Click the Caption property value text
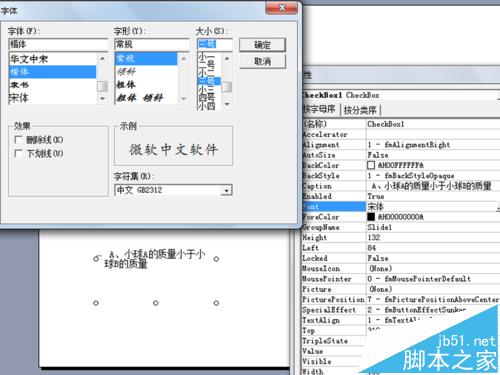The width and height of the screenshot is (500, 375). tap(431, 186)
